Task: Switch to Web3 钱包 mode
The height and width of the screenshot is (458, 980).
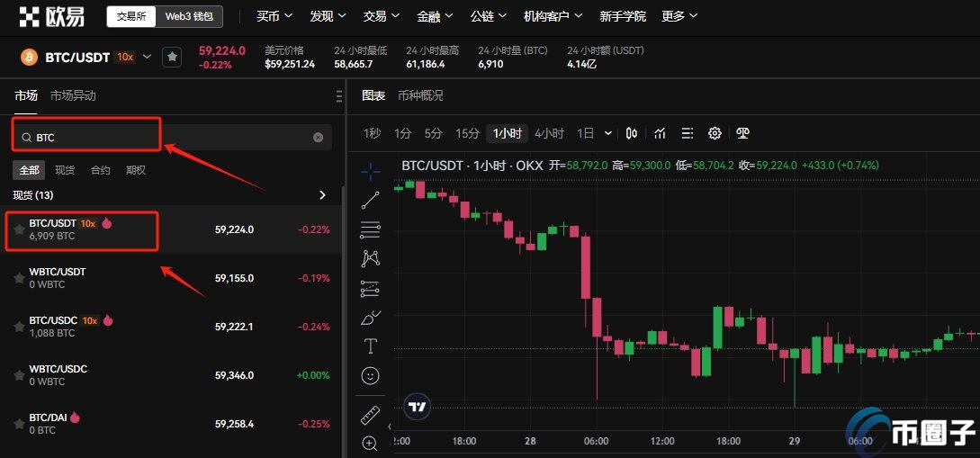Action: pos(189,17)
